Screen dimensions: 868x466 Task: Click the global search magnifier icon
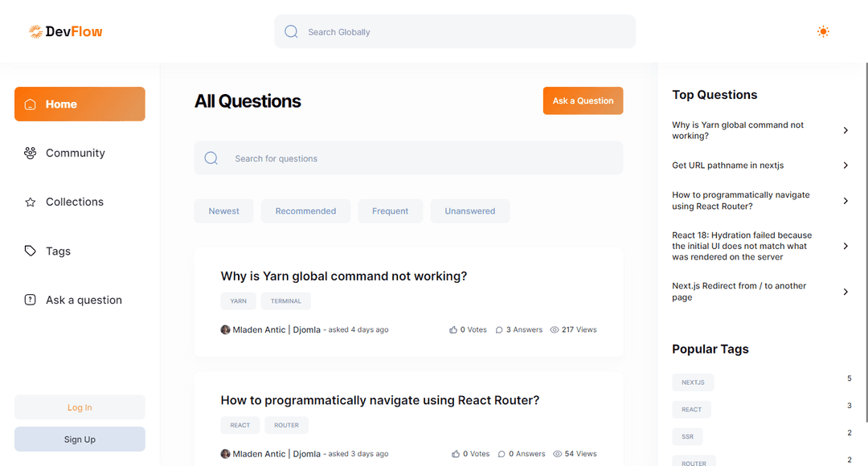coord(291,32)
